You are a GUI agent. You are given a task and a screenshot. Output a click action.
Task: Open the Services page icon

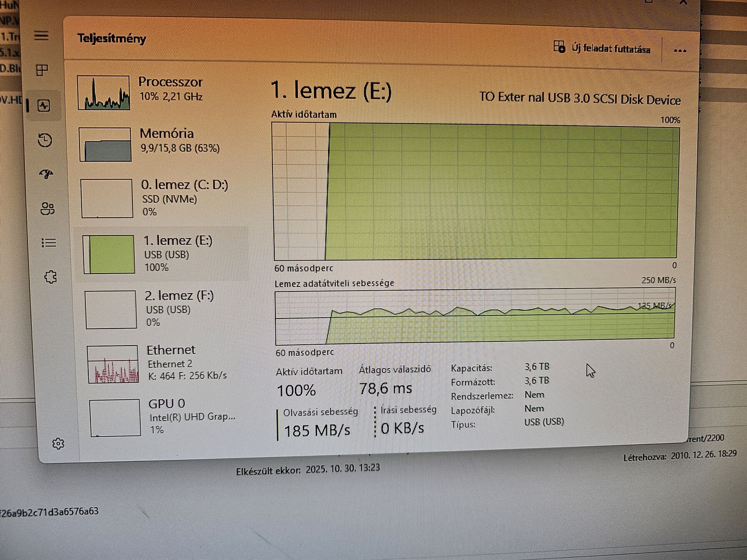pyautogui.click(x=50, y=277)
